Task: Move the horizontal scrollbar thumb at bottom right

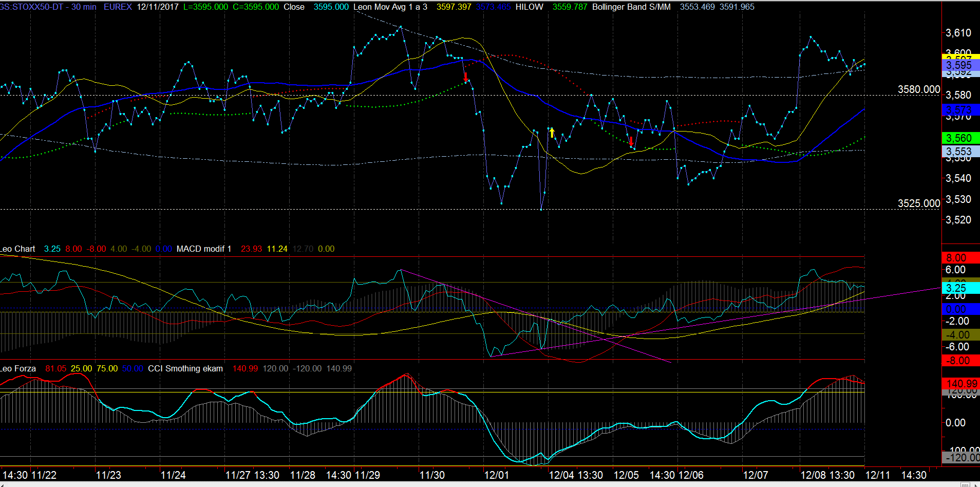Action: point(966,484)
